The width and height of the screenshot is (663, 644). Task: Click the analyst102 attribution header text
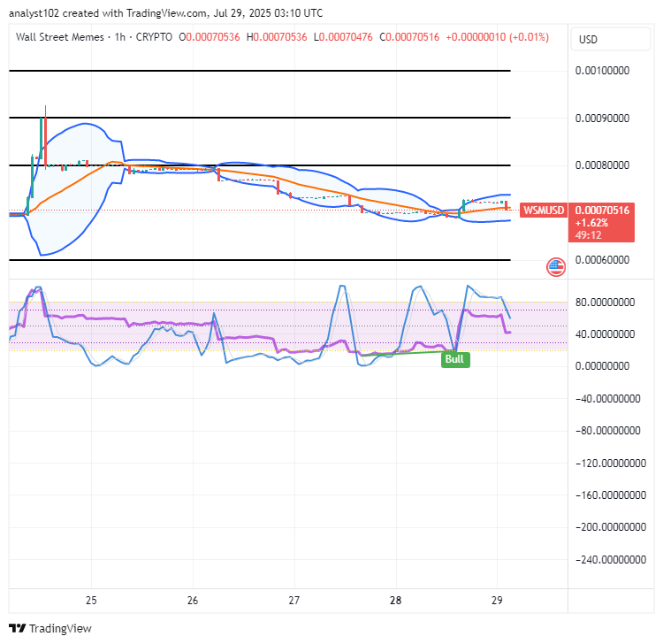point(166,13)
